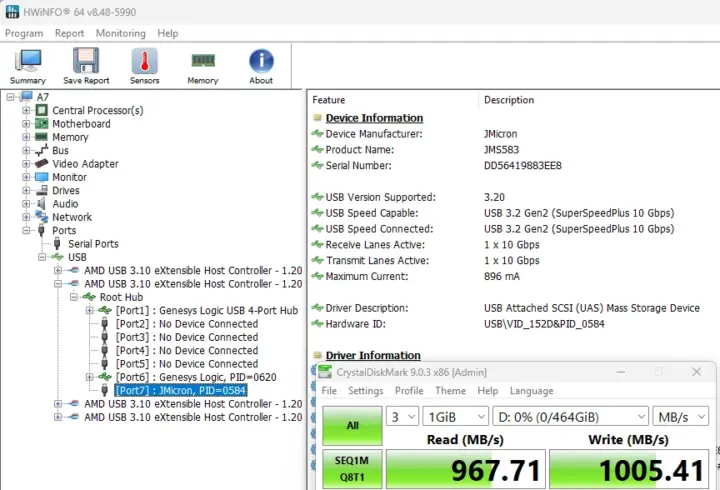Click the Central Processor(s) chip icon
Screen dimensions: 720x490
(x=41, y=110)
